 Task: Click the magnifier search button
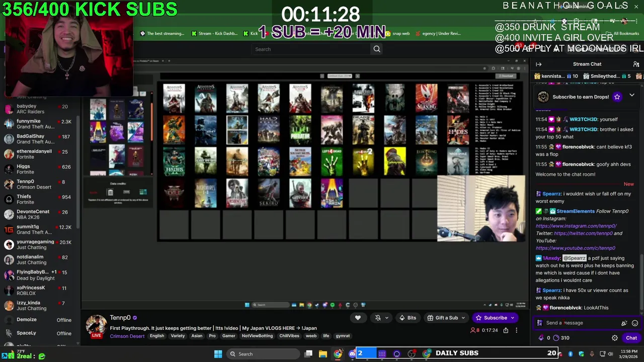(377, 49)
